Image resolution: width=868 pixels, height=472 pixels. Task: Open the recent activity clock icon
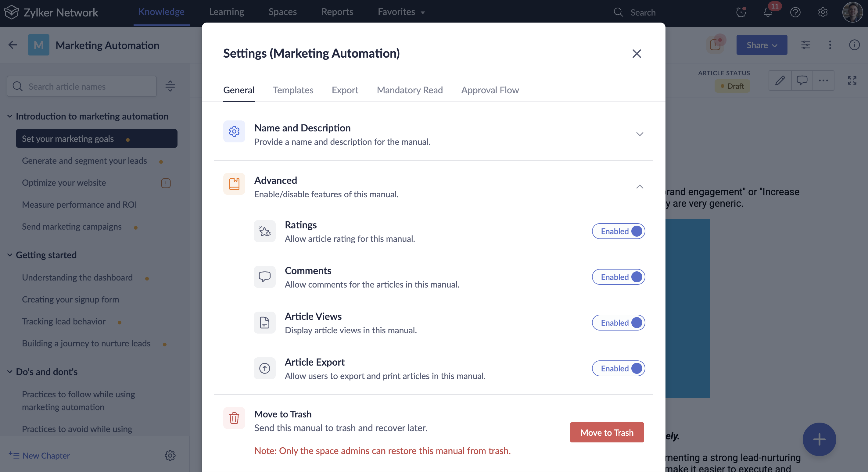[x=741, y=13]
